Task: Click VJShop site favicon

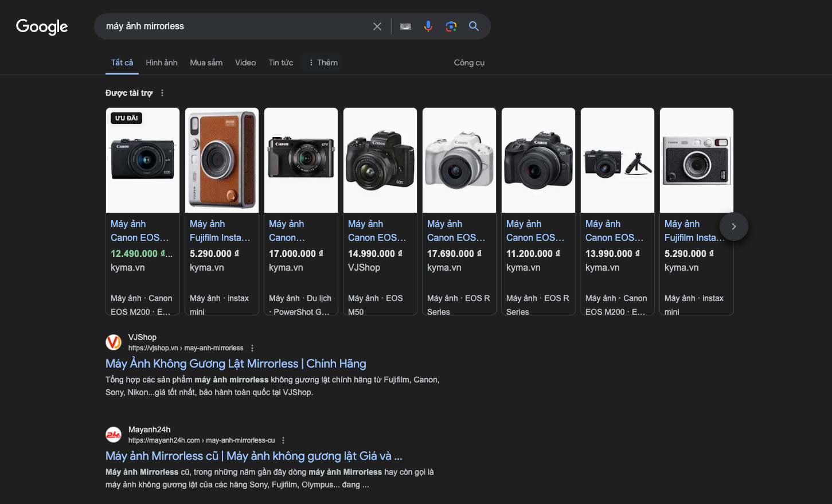Action: (x=114, y=342)
